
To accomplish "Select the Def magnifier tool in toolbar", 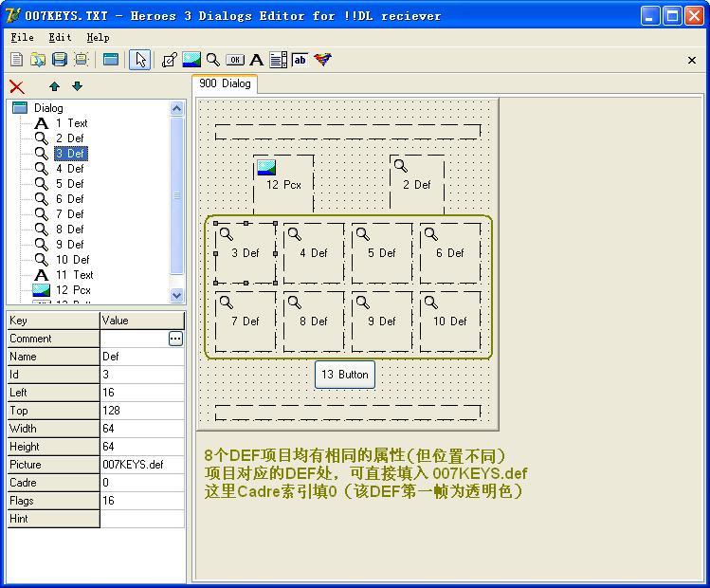I will [x=213, y=60].
